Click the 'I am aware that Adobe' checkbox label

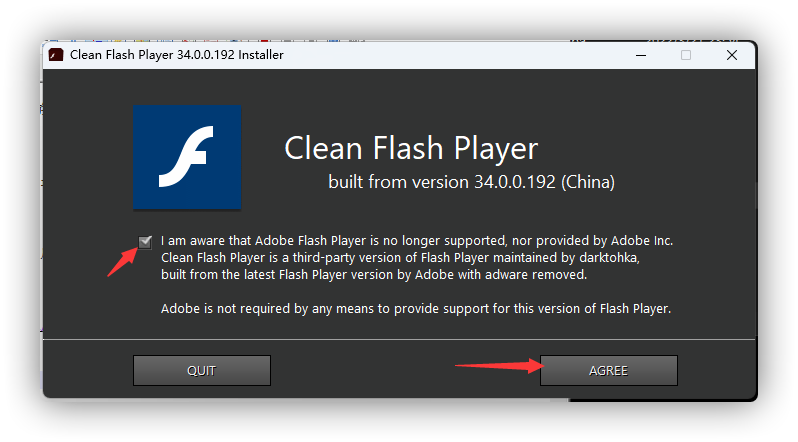coord(417,241)
